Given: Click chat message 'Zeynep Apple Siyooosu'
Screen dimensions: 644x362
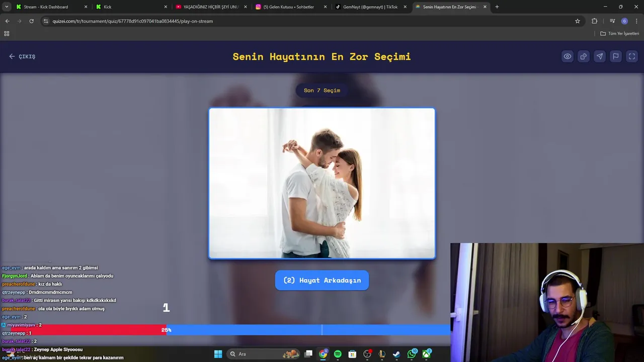Looking at the screenshot, I should tap(58, 349).
